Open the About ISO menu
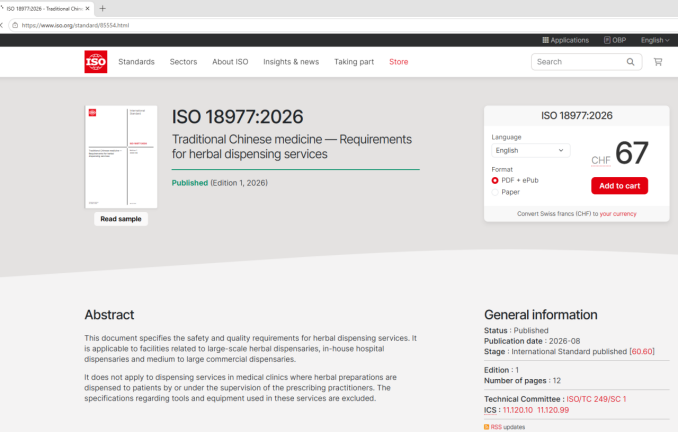679x433 pixels. tap(230, 62)
